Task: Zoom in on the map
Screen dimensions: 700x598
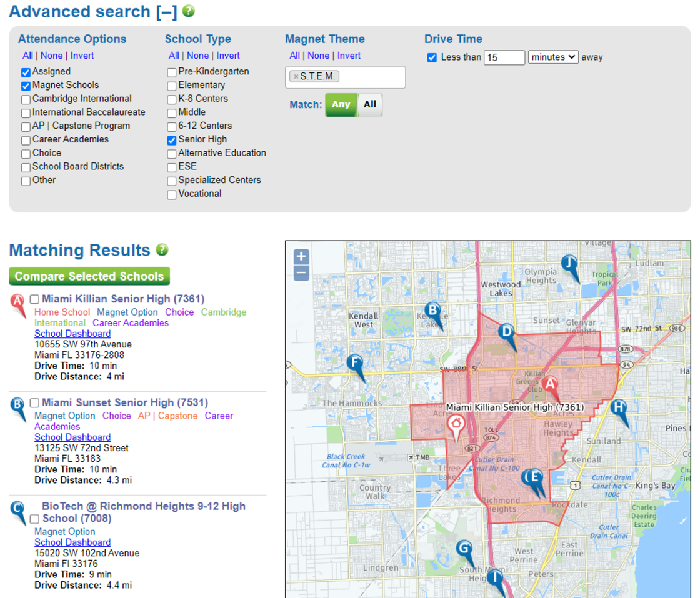Action: coord(301,257)
